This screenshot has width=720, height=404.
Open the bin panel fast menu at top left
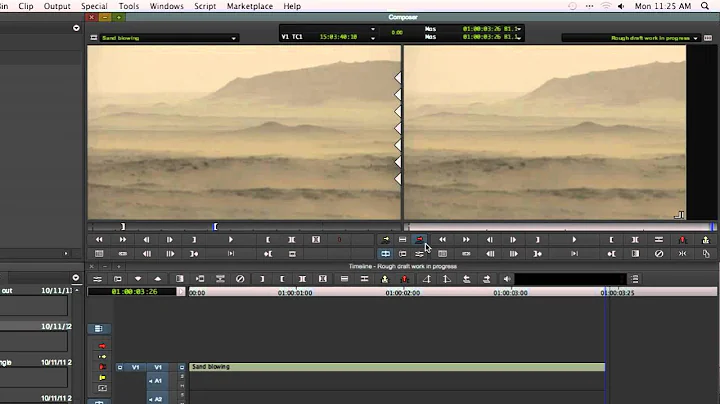[x=76, y=28]
